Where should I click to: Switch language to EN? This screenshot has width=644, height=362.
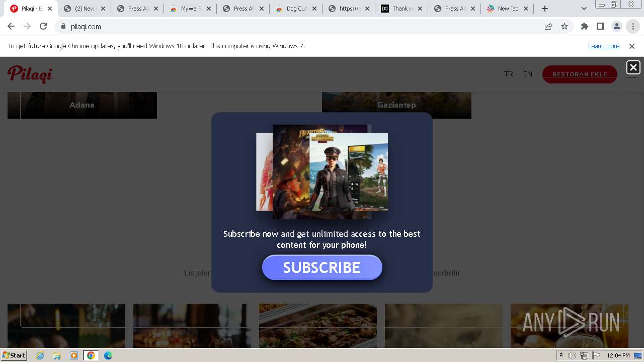point(527,74)
